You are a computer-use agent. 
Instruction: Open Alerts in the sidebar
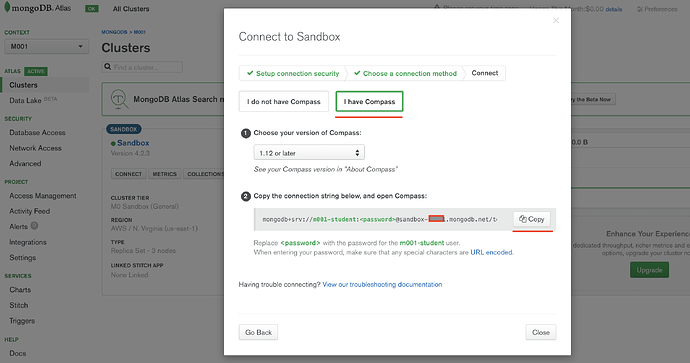18,226
